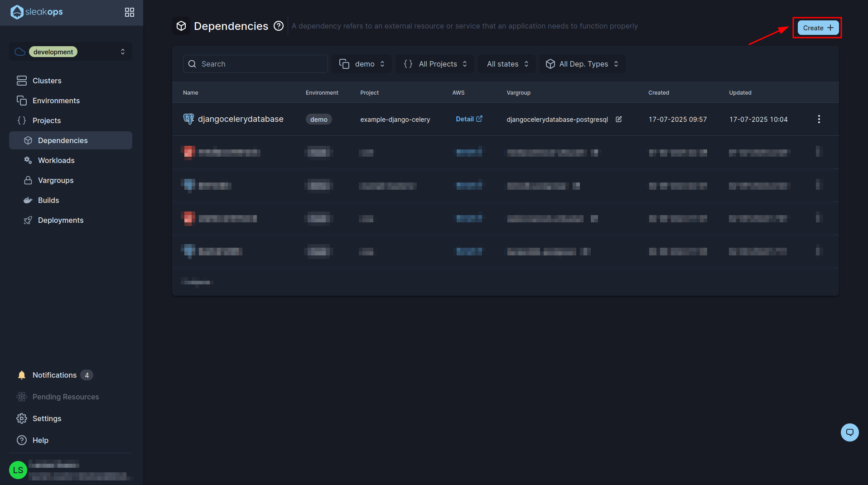
Task: Click the Builds docker whale icon
Action: click(x=28, y=200)
